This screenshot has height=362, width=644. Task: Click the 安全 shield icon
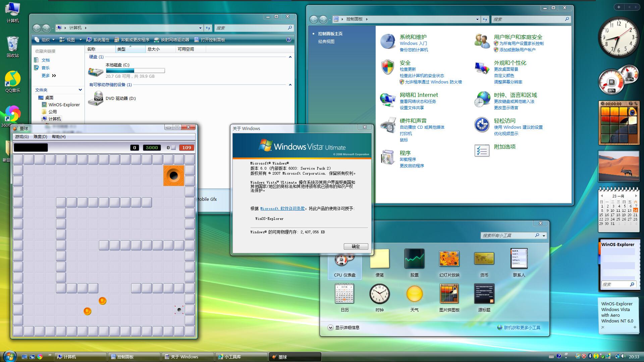point(388,68)
